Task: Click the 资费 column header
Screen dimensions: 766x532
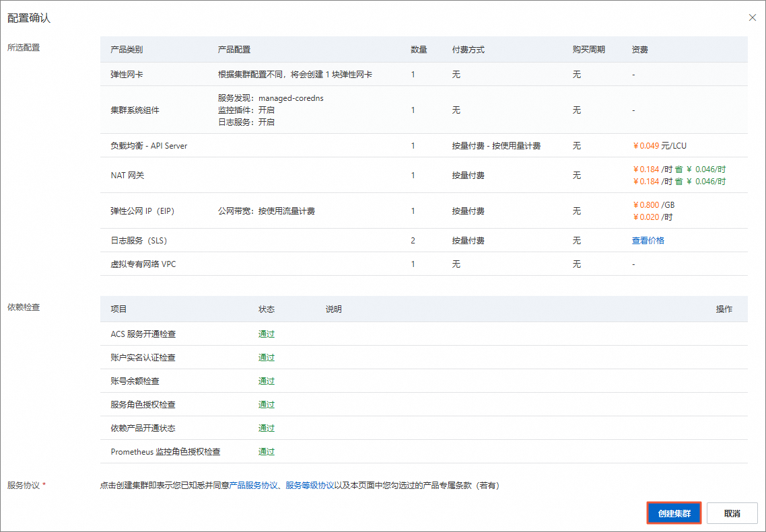Action: [x=639, y=49]
